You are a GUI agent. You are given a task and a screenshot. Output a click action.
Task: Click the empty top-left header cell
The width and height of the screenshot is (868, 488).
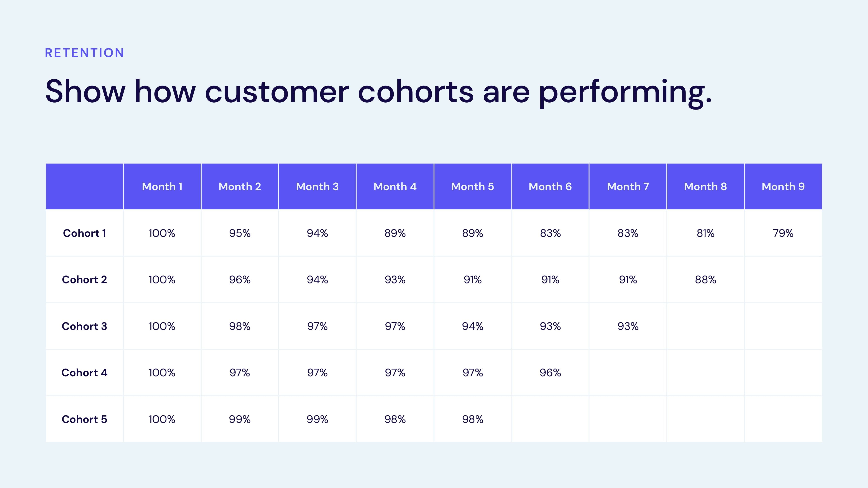click(x=85, y=187)
